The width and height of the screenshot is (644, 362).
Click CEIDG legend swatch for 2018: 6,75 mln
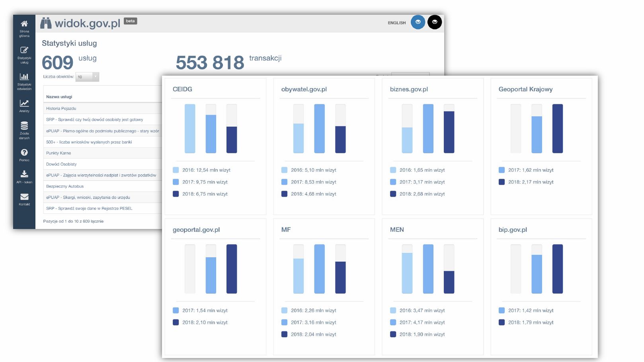[176, 194]
